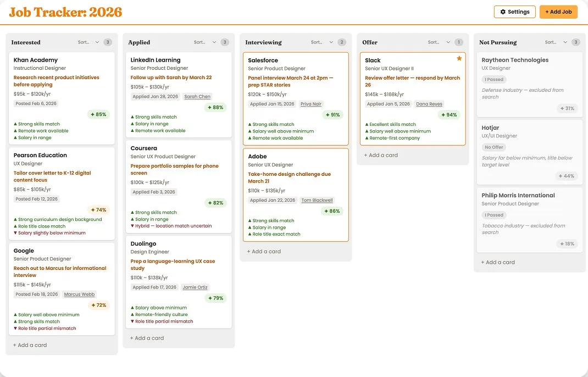The height and width of the screenshot is (377, 588).
Task: Add a card to the Interested column
Action: pos(30,345)
